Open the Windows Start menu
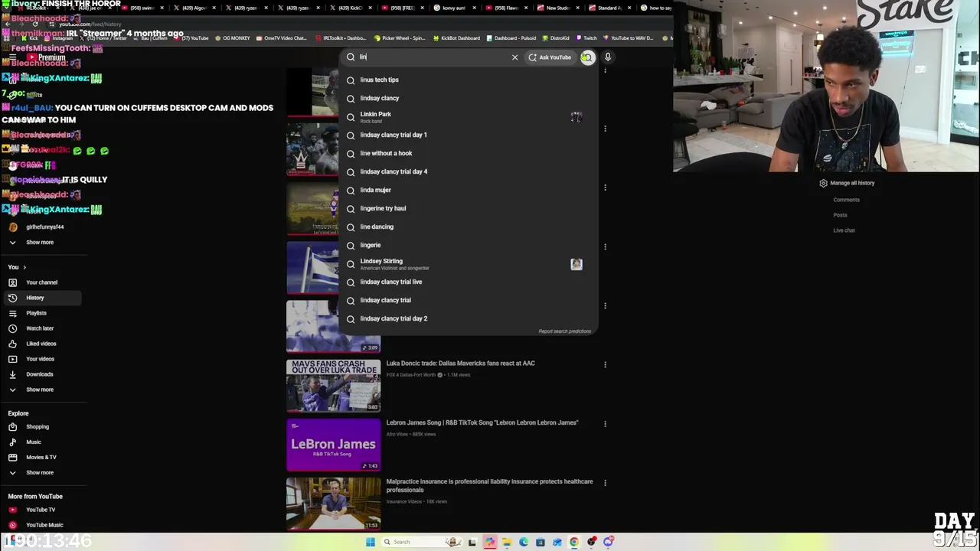Screen dimensions: 980x551 click(x=371, y=542)
